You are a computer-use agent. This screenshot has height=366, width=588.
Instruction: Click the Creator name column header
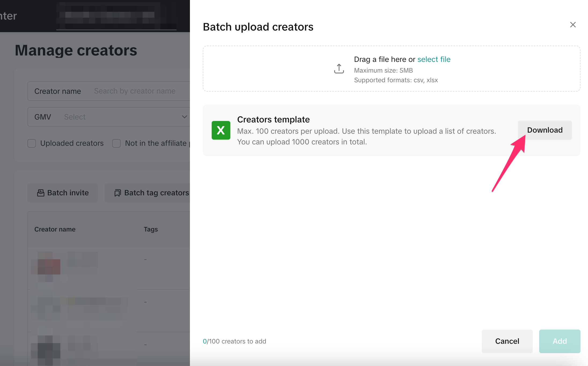pyautogui.click(x=55, y=229)
